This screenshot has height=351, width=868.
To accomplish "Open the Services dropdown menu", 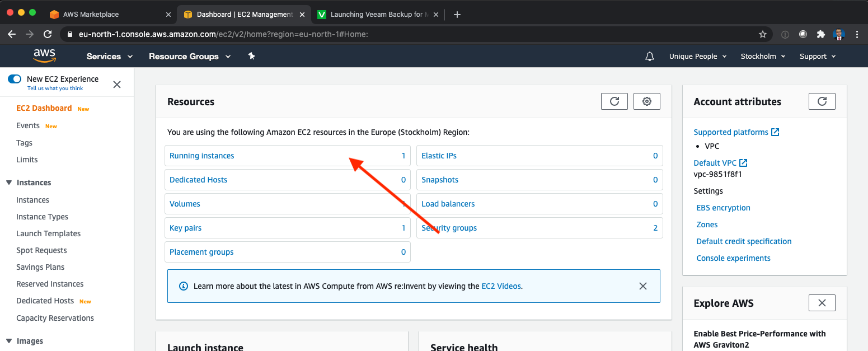I will [x=110, y=56].
